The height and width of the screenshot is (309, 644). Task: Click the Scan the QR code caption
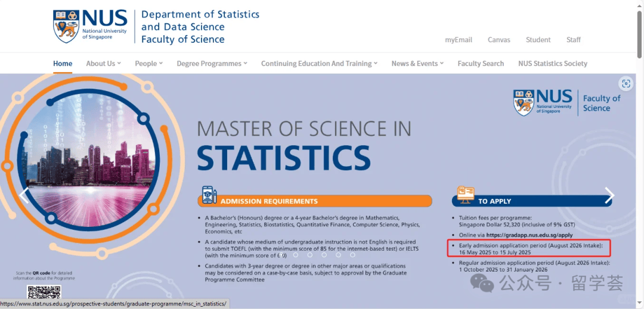[44, 276]
